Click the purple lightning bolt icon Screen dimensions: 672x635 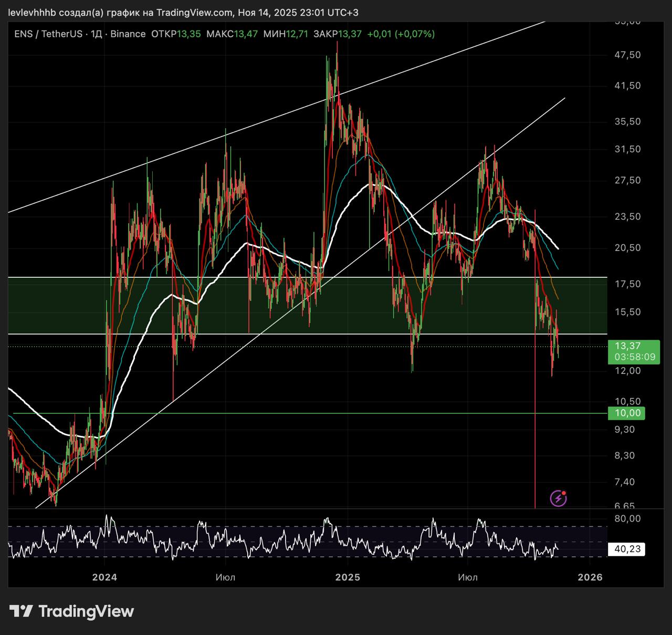(x=558, y=498)
